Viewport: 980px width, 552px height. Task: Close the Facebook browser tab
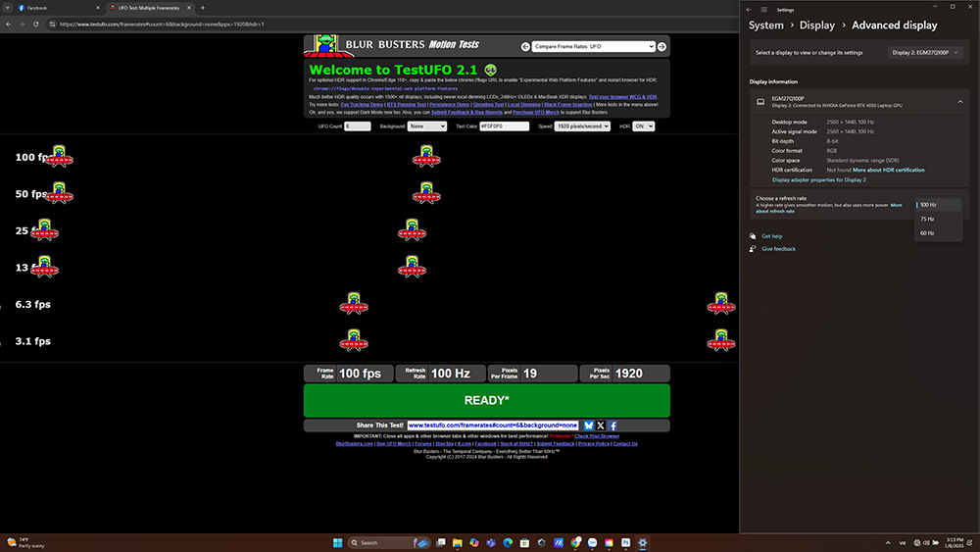tap(97, 8)
